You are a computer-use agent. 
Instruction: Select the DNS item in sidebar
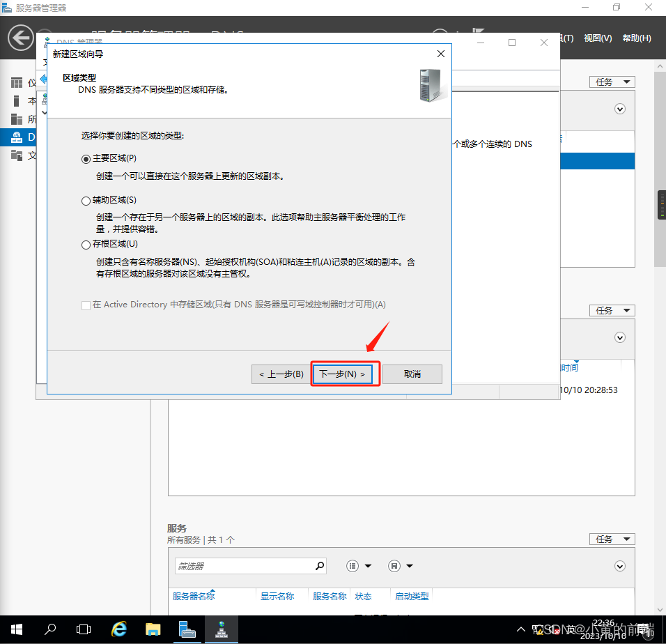18,137
